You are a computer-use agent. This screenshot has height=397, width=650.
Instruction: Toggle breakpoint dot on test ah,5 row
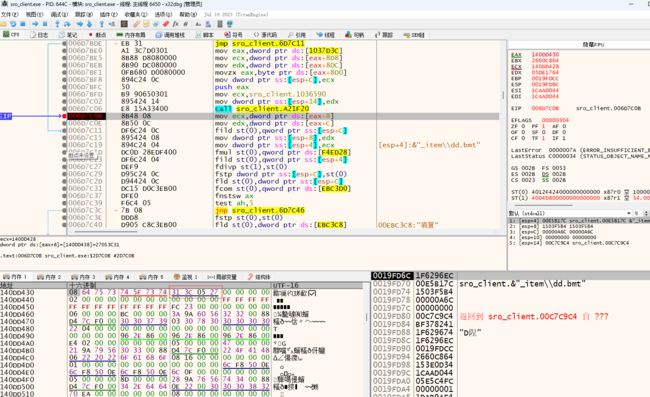click(64, 203)
